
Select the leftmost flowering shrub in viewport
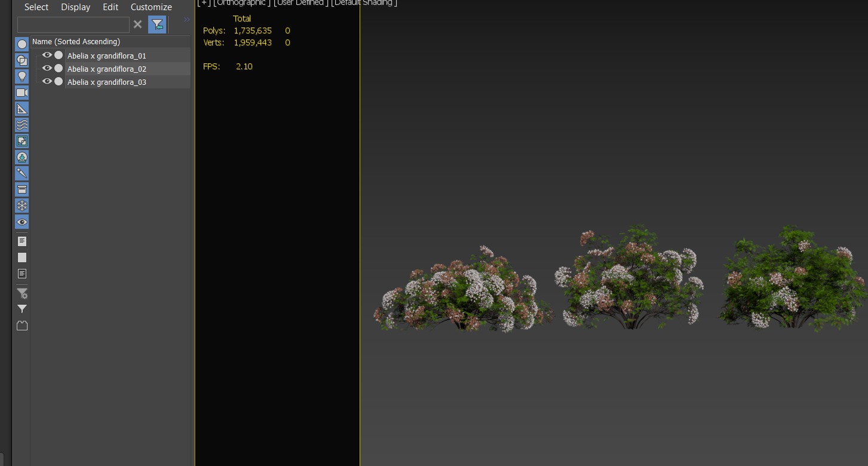click(463, 288)
